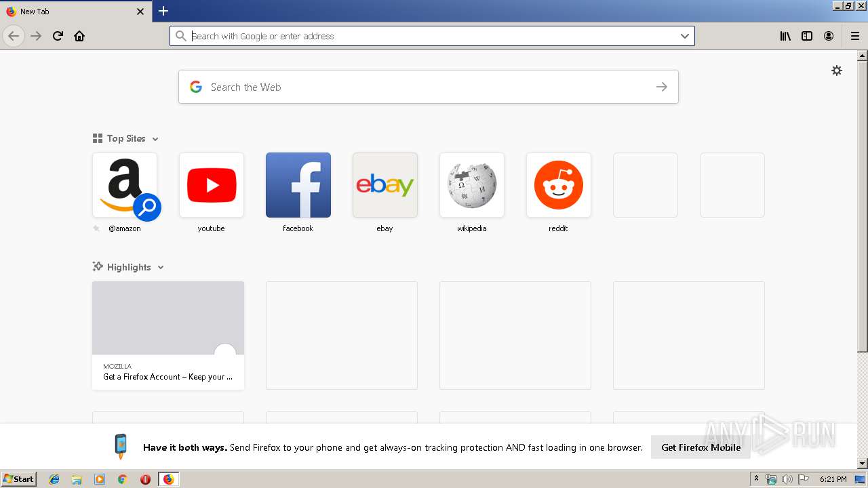Click the phone icon in promo bar
The image size is (868, 488).
[121, 447]
